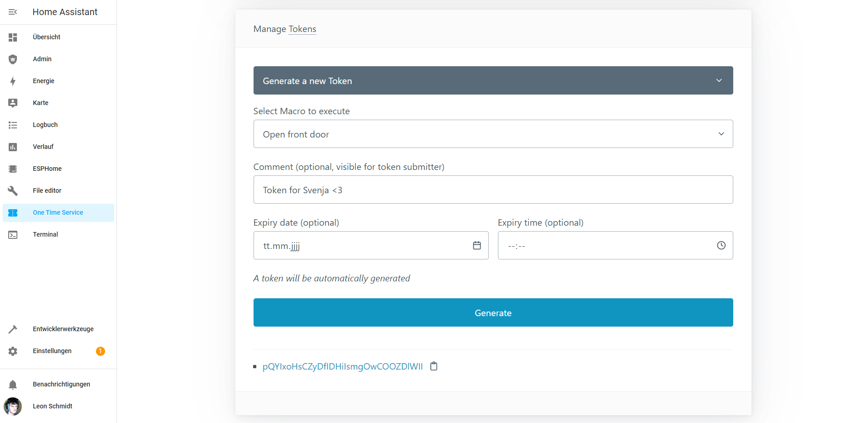868x423 pixels.
Task: Copy the generated token with clipboard icon
Action: (x=434, y=366)
